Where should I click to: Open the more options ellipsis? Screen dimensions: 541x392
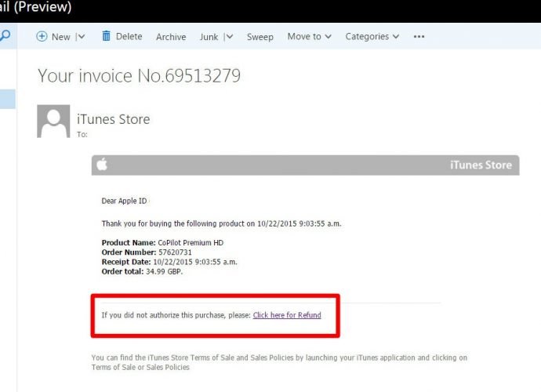419,36
